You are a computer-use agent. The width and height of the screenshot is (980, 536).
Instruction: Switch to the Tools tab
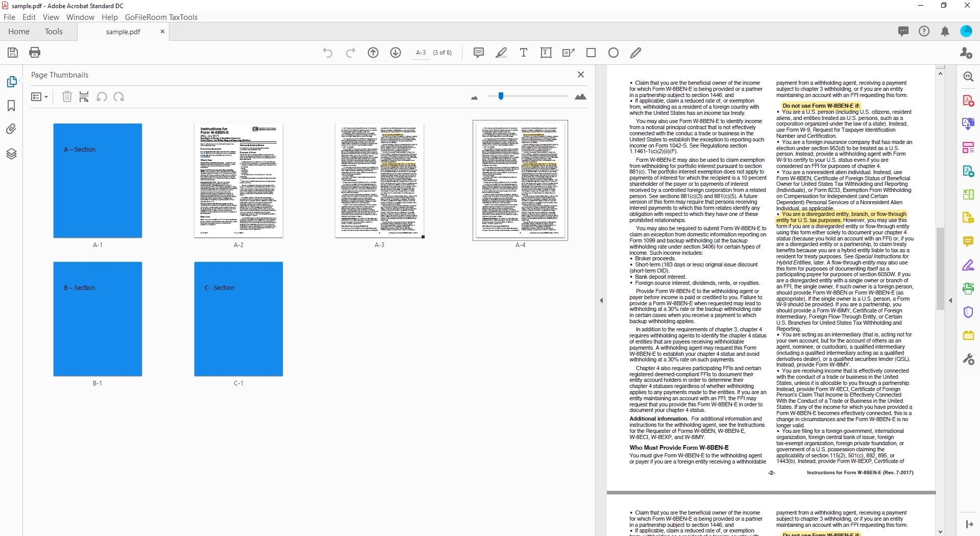click(54, 31)
